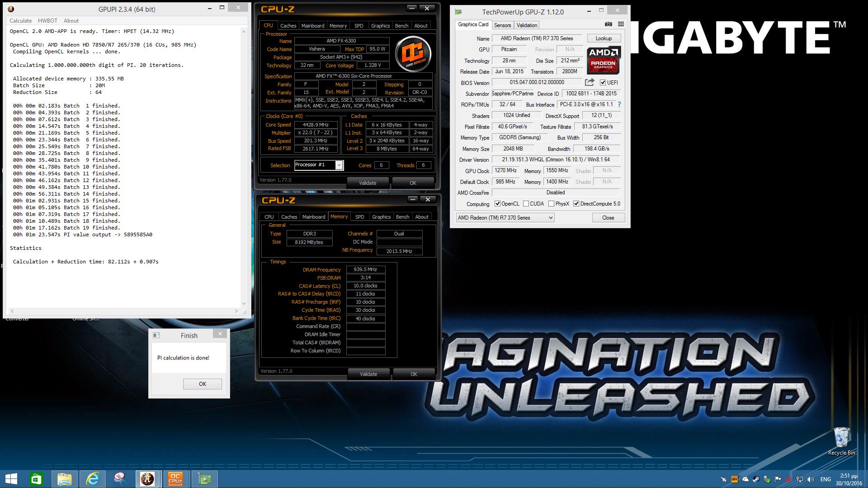Image resolution: width=868 pixels, height=488 pixels.
Task: Click the Core Speed 4428.9 MHz value
Action: pos(316,125)
